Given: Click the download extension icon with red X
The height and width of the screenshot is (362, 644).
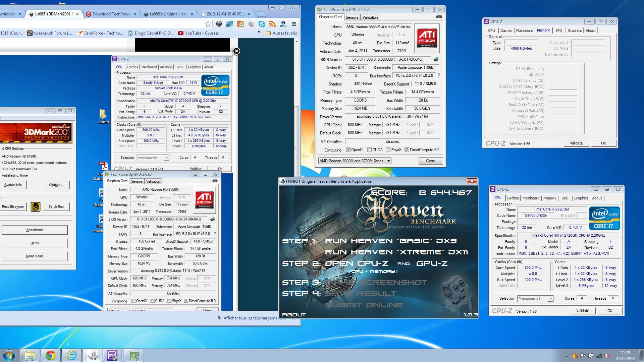Looking at the screenshot, I should click(251, 24).
